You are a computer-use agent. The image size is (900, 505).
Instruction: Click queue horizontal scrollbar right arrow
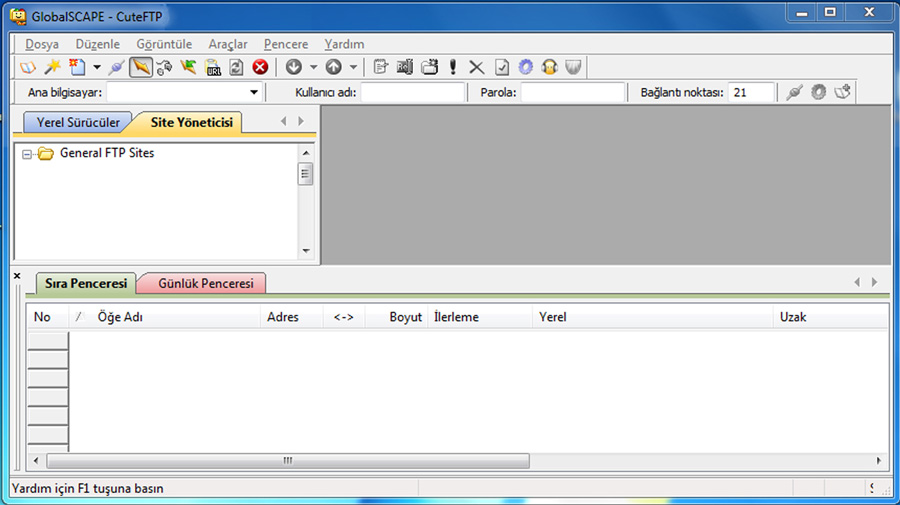879,460
